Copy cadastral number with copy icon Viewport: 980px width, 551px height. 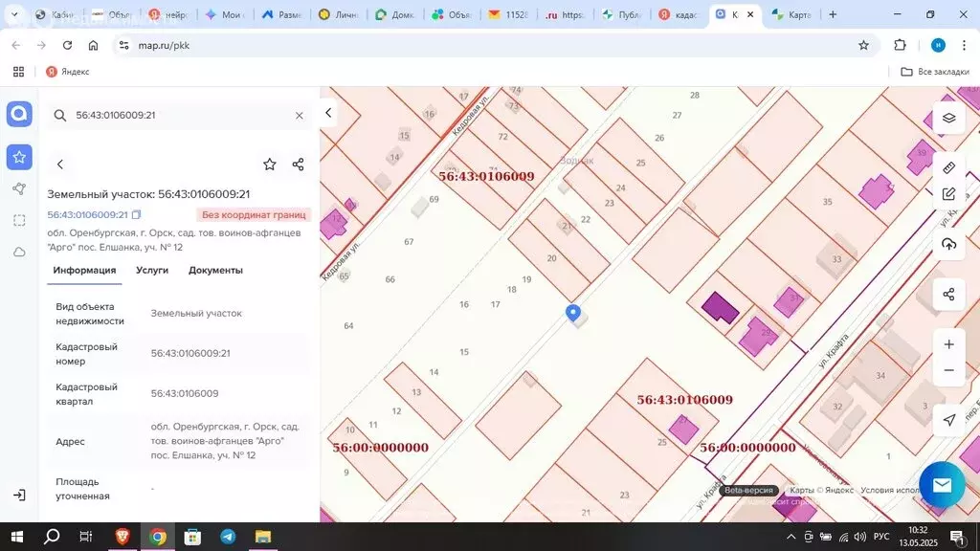click(x=136, y=214)
